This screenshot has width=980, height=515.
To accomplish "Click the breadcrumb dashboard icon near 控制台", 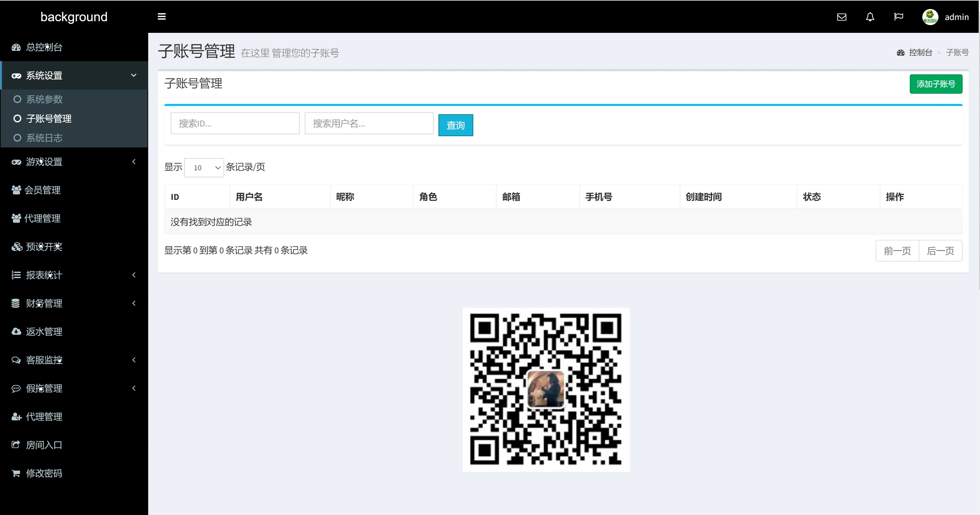I will [900, 53].
